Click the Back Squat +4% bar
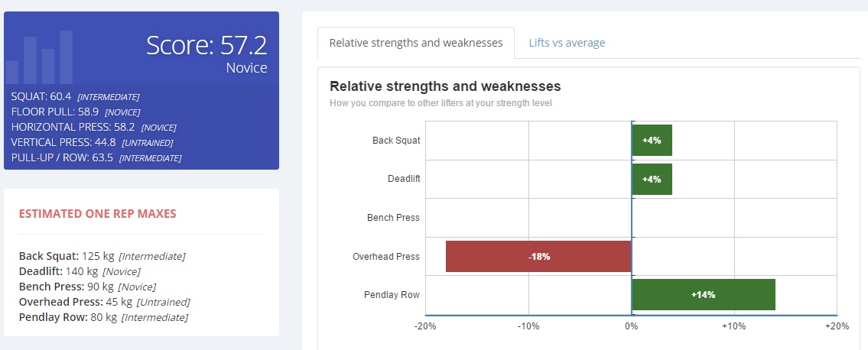 (652, 141)
